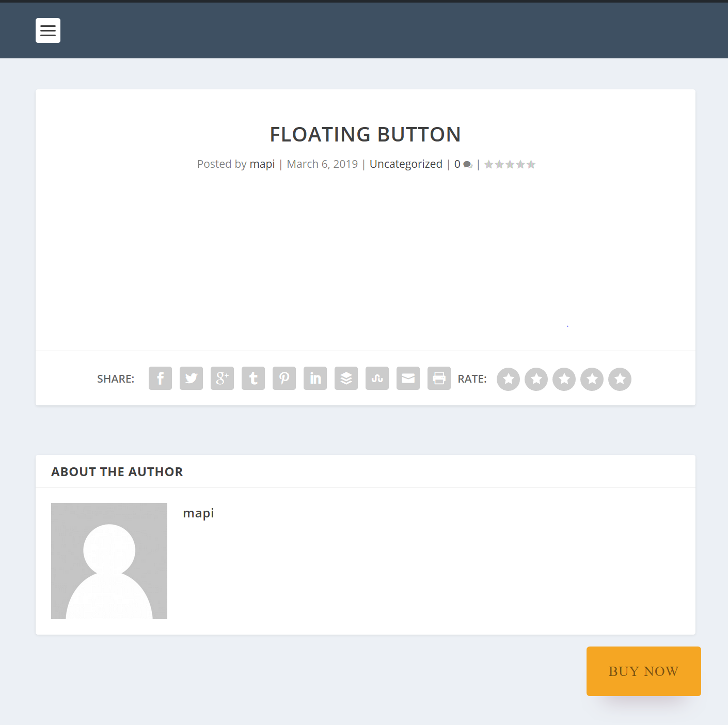Image resolution: width=728 pixels, height=725 pixels.
Task: Share the post on Tumblr
Action: [x=253, y=378]
